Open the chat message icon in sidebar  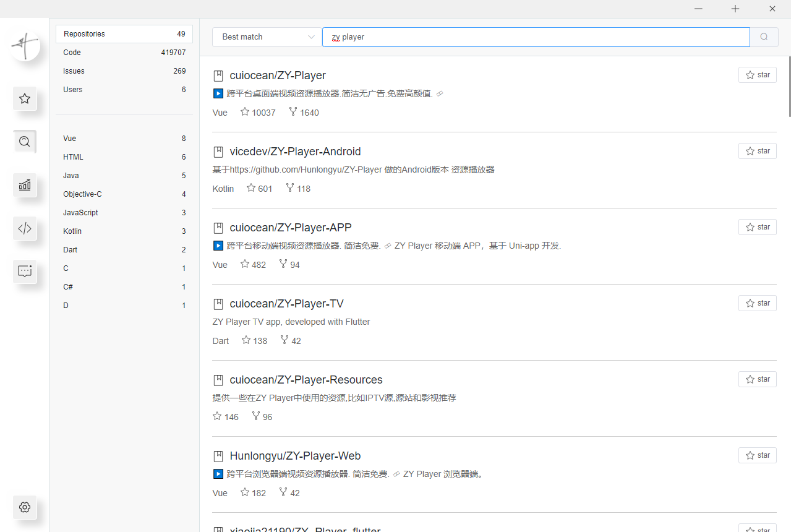point(25,271)
